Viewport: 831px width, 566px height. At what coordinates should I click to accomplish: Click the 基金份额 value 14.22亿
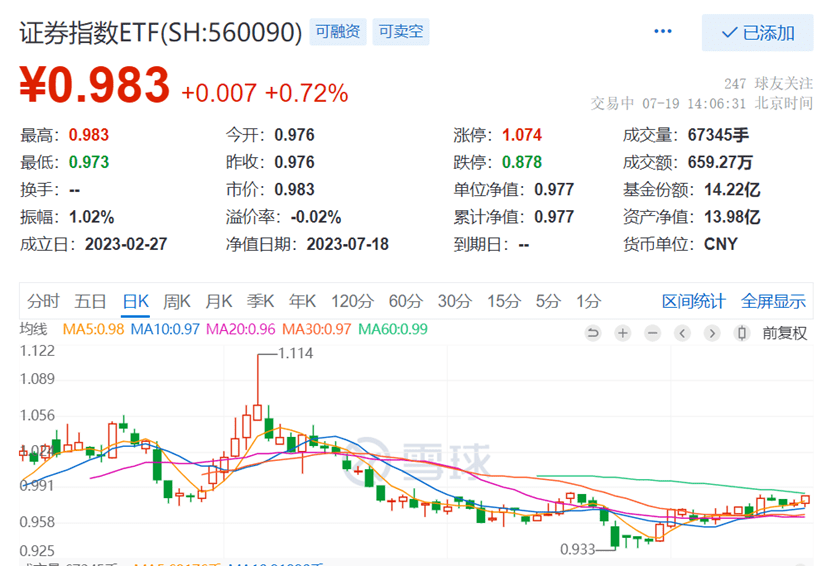coord(732,190)
